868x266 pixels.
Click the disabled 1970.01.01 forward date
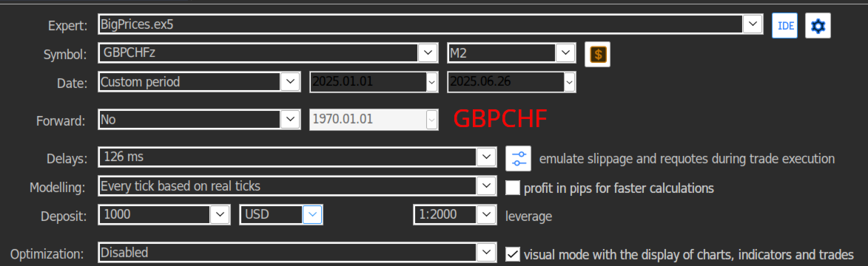(x=374, y=120)
